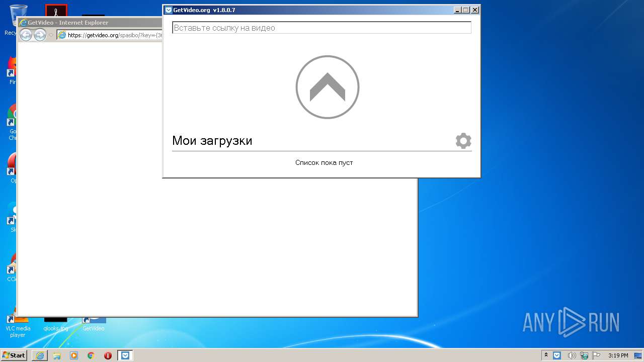Image resolution: width=644 pixels, height=362 pixels.
Task: Click the system clock showing 3:19 PM
Action: 618,355
